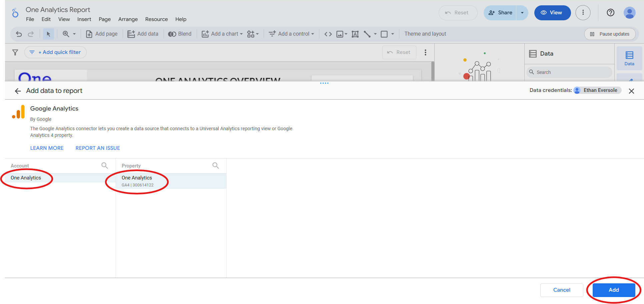Open the image dropdown arrow
644x304 pixels.
tap(346, 34)
